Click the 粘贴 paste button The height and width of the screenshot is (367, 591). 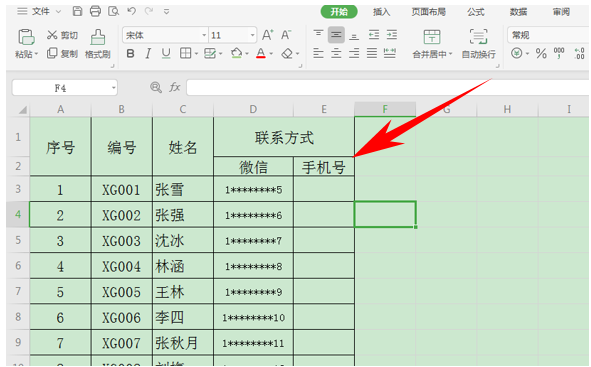pos(26,44)
